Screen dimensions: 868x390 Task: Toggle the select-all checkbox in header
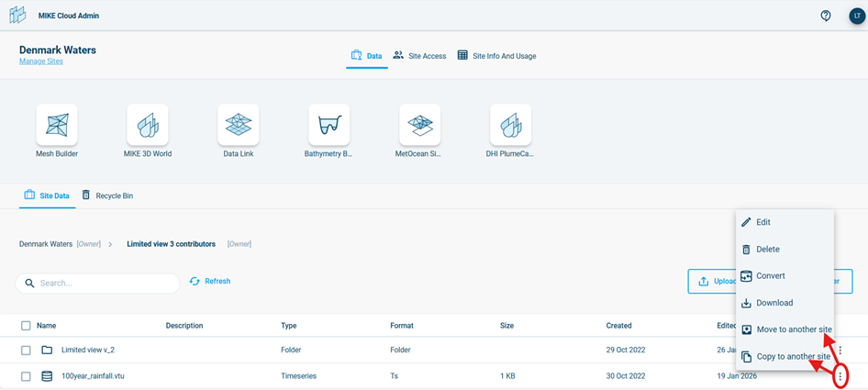(26, 326)
